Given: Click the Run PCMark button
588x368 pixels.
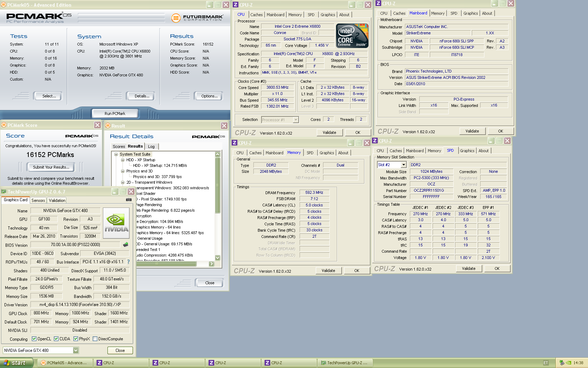Looking at the screenshot, I should pyautogui.click(x=115, y=114).
